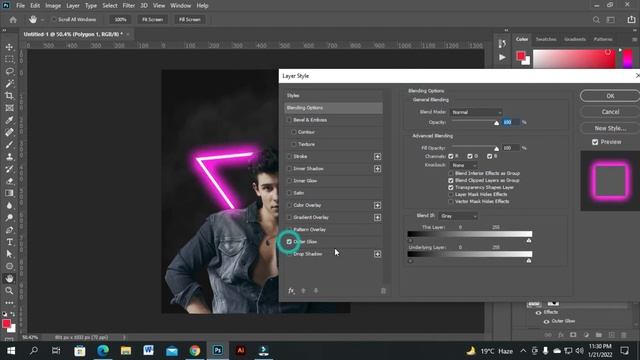The width and height of the screenshot is (640, 360).
Task: Select the Horizontal Type tool
Action: point(9,242)
